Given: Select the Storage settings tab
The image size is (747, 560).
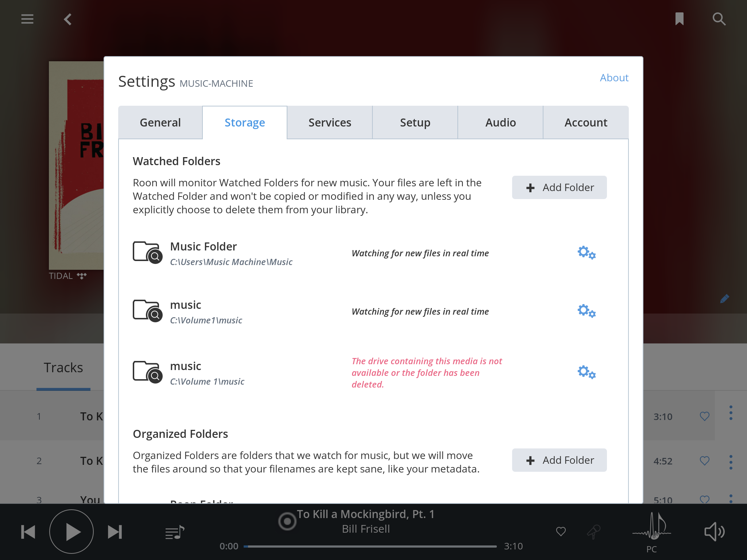Looking at the screenshot, I should coord(245,122).
